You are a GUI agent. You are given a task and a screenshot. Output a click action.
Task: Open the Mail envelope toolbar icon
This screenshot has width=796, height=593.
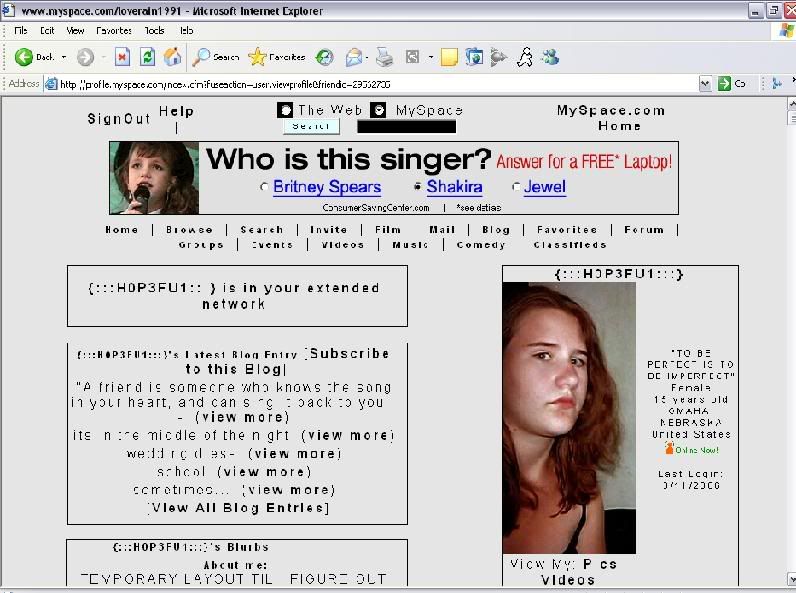[353, 57]
